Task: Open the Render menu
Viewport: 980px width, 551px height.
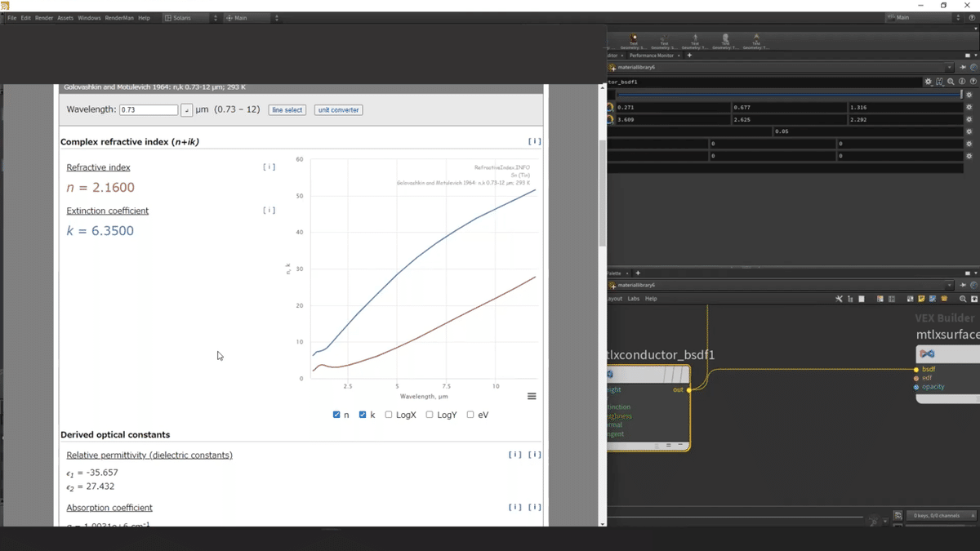Action: click(x=44, y=18)
